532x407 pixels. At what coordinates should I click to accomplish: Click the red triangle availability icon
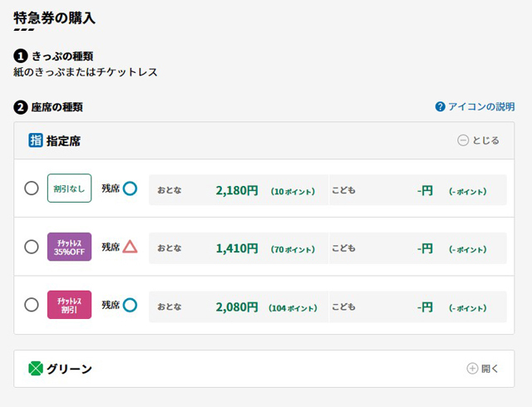click(130, 247)
